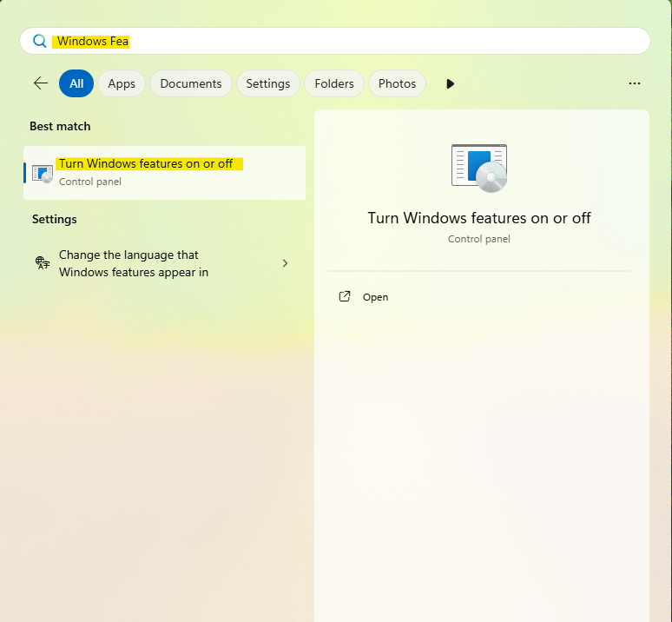This screenshot has width=672, height=622.
Task: Switch to the Photos filter
Action: tap(397, 83)
